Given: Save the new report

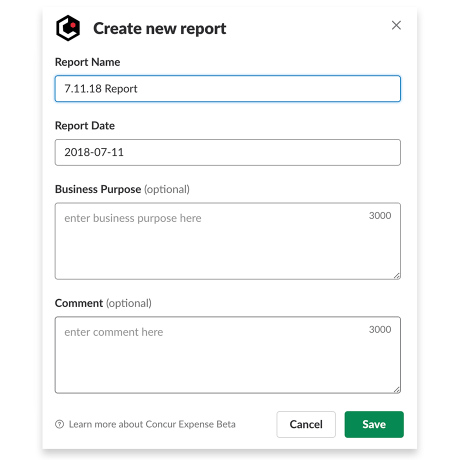Looking at the screenshot, I should tap(374, 424).
